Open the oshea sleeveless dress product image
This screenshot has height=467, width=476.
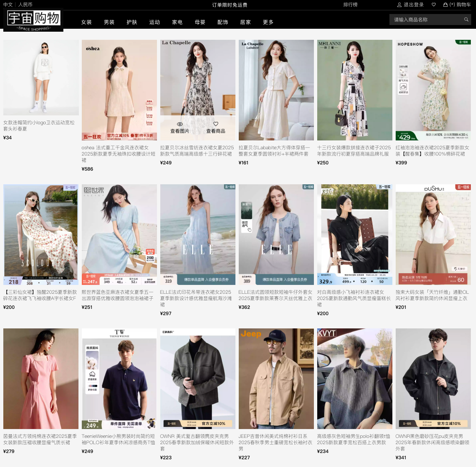click(x=119, y=90)
